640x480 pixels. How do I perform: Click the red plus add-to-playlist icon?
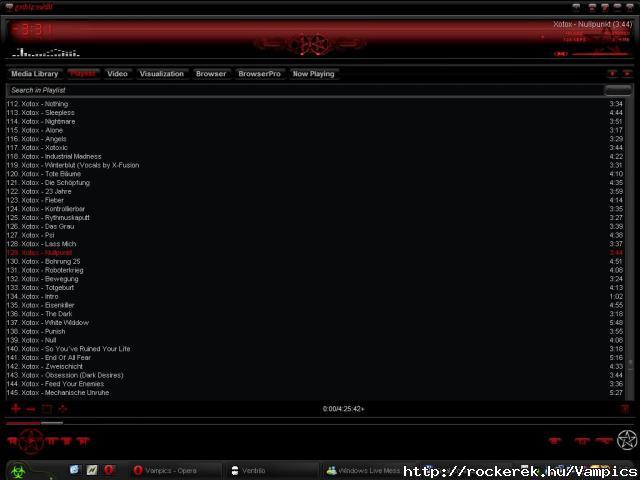[16, 409]
